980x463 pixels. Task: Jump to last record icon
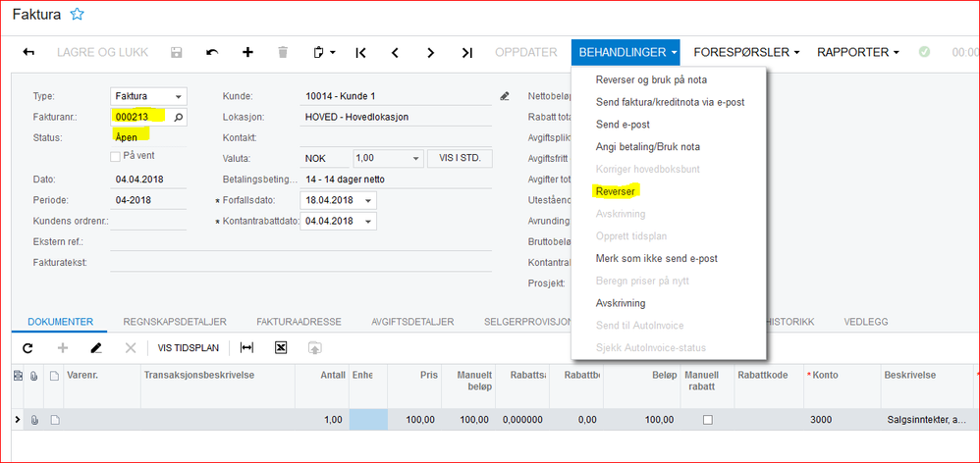pos(466,53)
